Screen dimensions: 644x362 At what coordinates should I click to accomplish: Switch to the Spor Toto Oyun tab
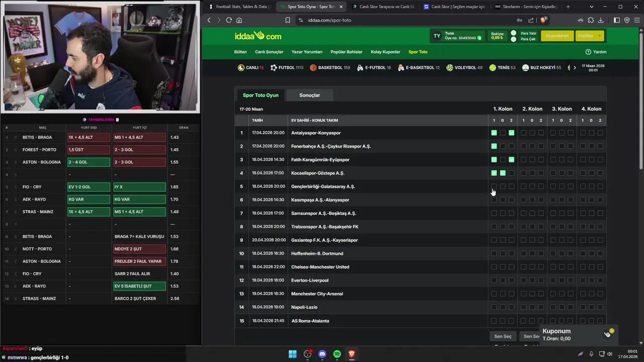(x=261, y=95)
